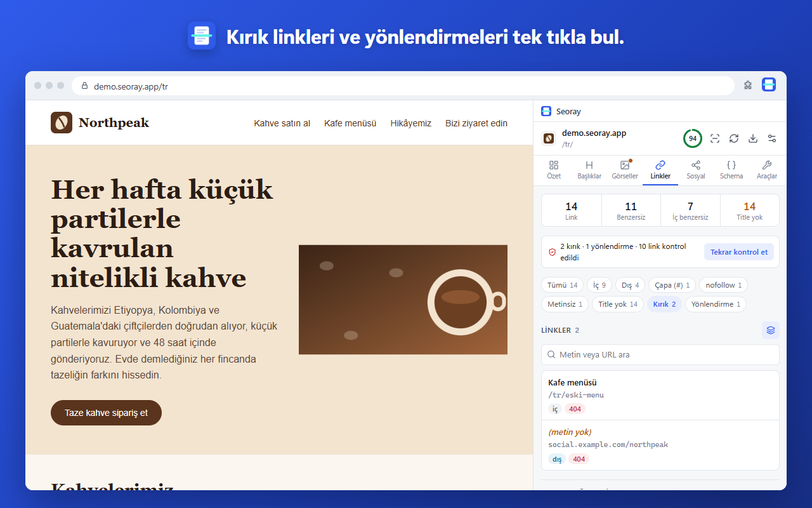Screen dimensions: 812x508
Task: Open the browser extensions puzzle icon
Action: click(748, 85)
